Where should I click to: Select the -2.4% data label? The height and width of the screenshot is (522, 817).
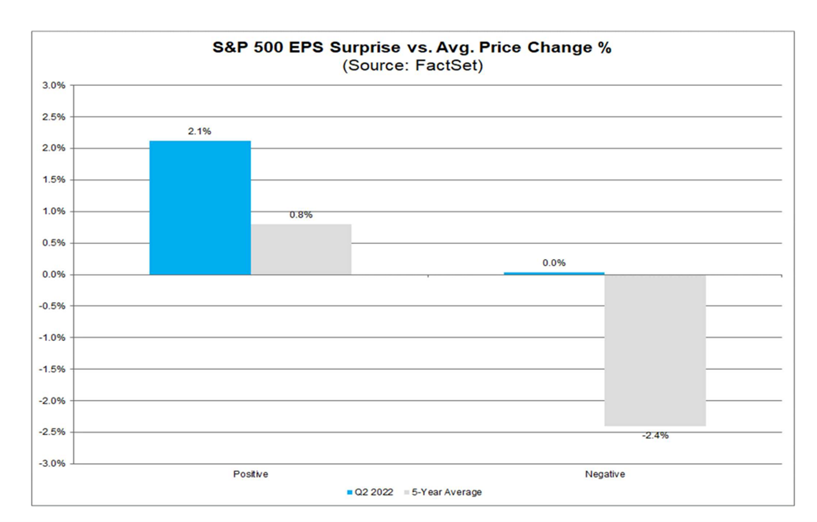(x=655, y=436)
